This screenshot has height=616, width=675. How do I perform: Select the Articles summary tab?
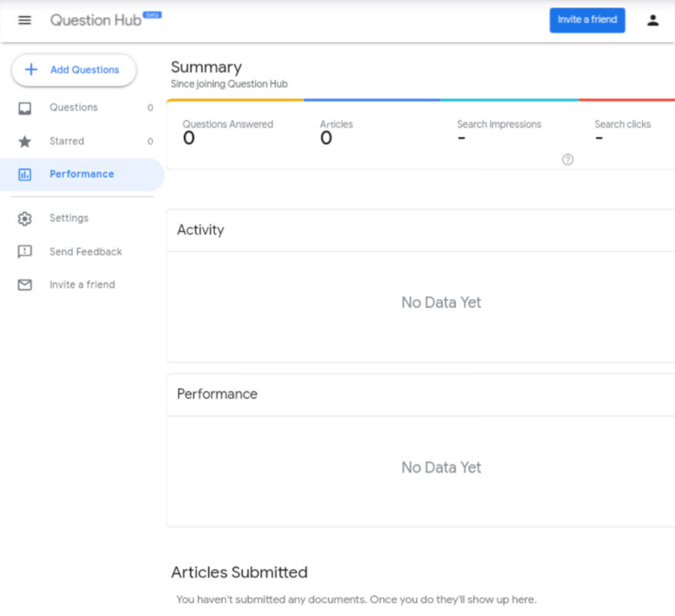click(x=372, y=134)
